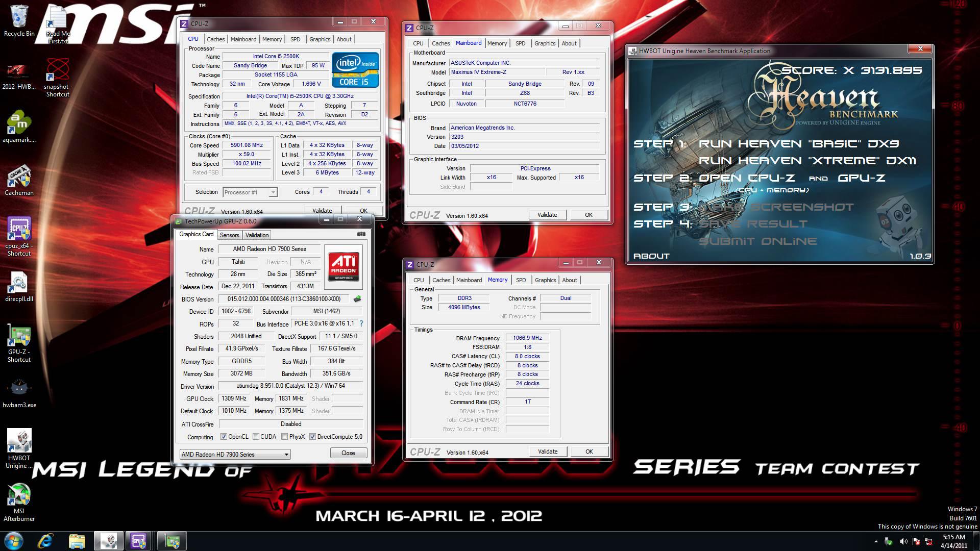Screen dimensions: 980x551
Task: Switch to Validation tab in GPU-Z
Action: pyautogui.click(x=257, y=235)
